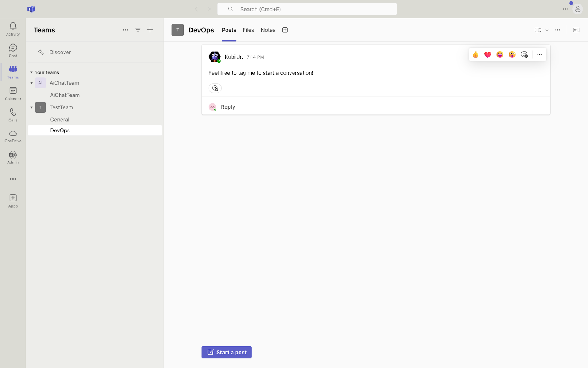Image resolution: width=588 pixels, height=368 pixels.
Task: Show more apps ellipsis in sidebar
Action: [x=13, y=179]
